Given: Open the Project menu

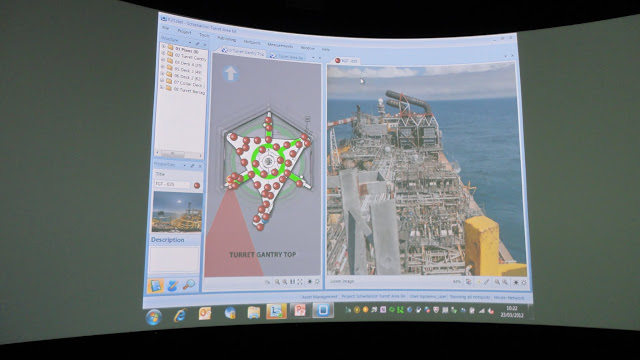Looking at the screenshot, I should pyautogui.click(x=184, y=31).
